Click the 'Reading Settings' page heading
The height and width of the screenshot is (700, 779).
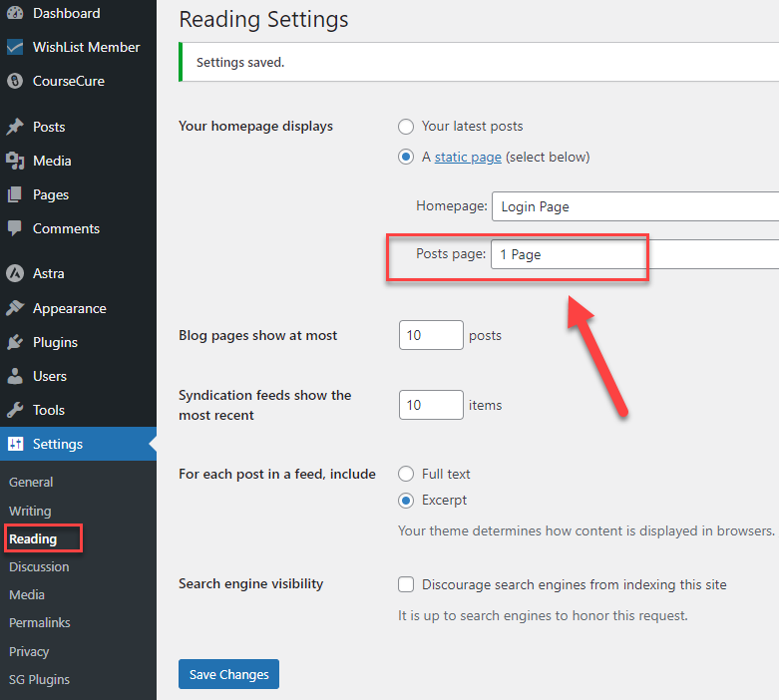[x=263, y=20]
